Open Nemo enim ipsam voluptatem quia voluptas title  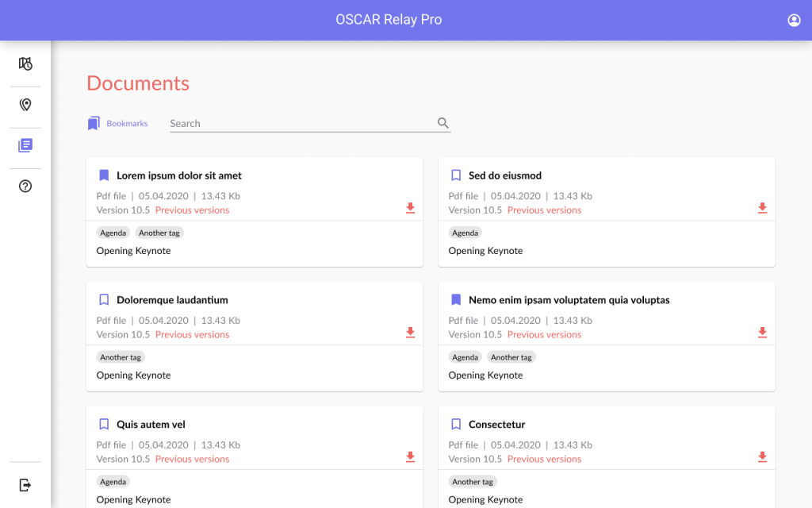coord(569,299)
